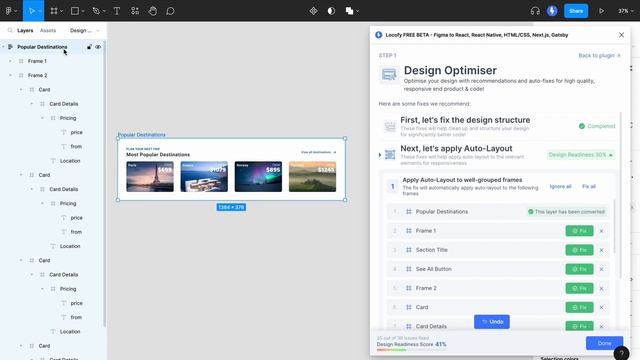Image resolution: width=640 pixels, height=360 pixels.
Task: Select the Rectangle shape tool
Action: (x=75, y=11)
